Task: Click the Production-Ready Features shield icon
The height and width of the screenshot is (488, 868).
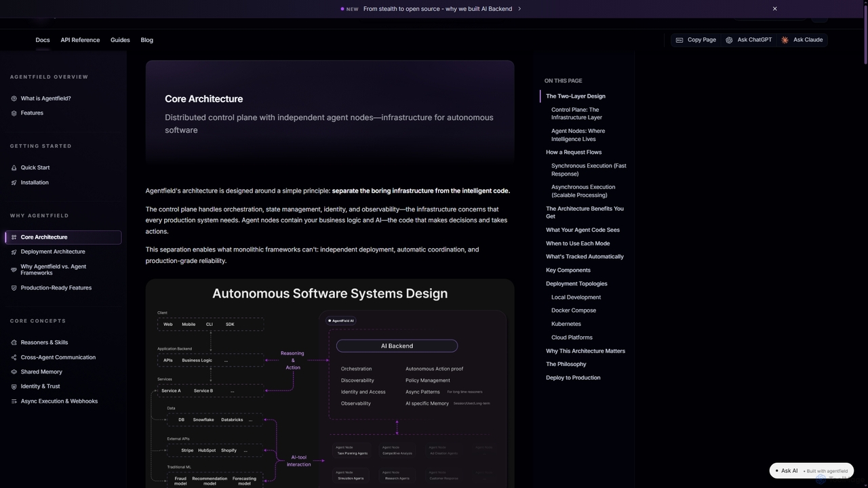Action: tap(14, 288)
